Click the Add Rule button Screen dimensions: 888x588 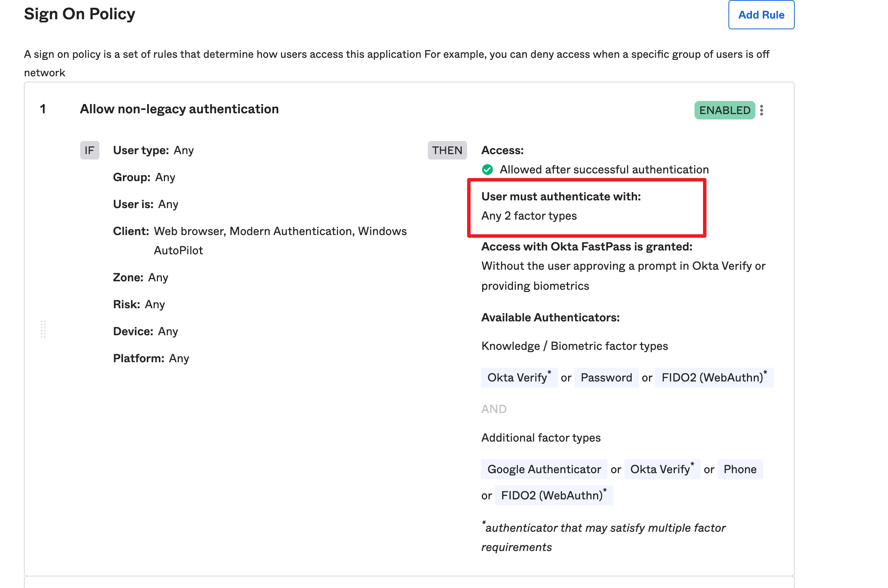pyautogui.click(x=761, y=15)
